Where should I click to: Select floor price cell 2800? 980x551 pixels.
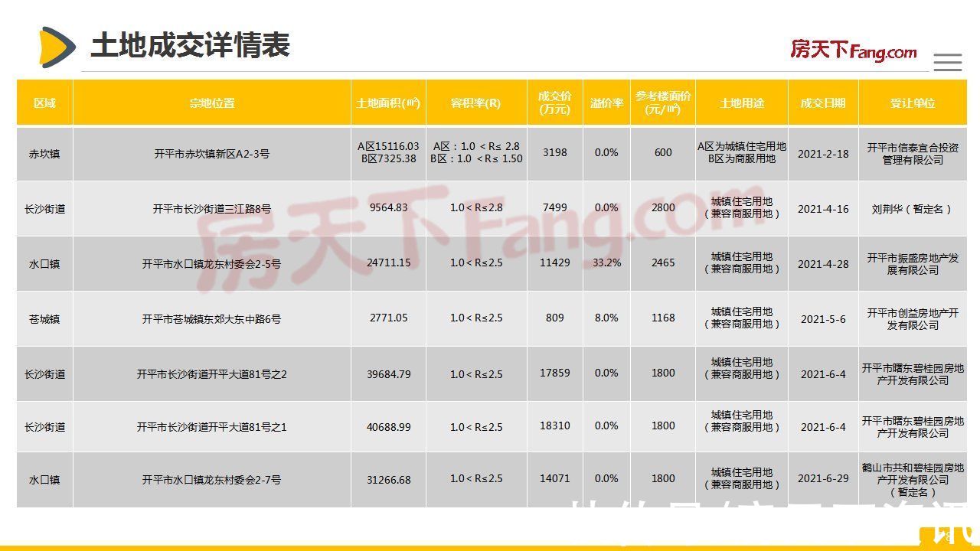(663, 207)
